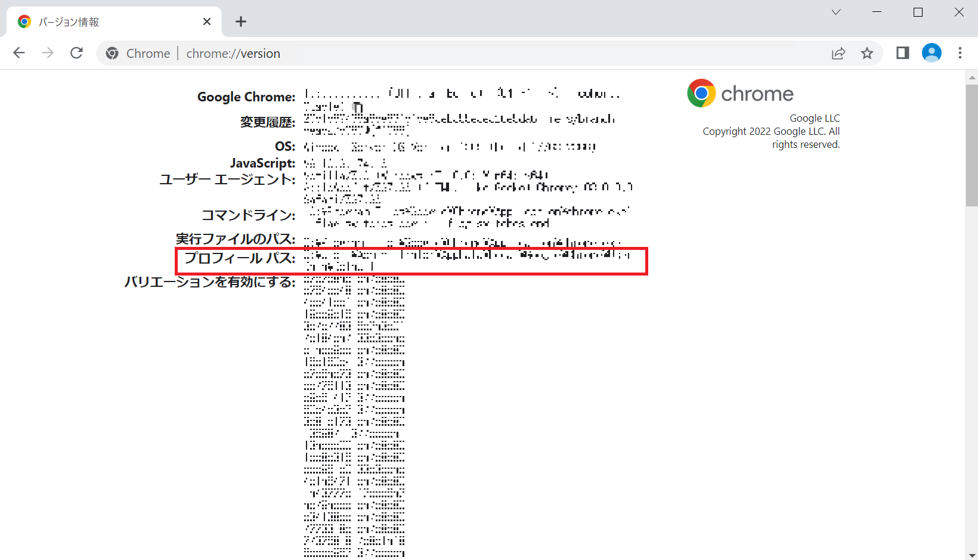Click the Chrome label before the URL
This screenshot has height=560, width=978.
[148, 53]
